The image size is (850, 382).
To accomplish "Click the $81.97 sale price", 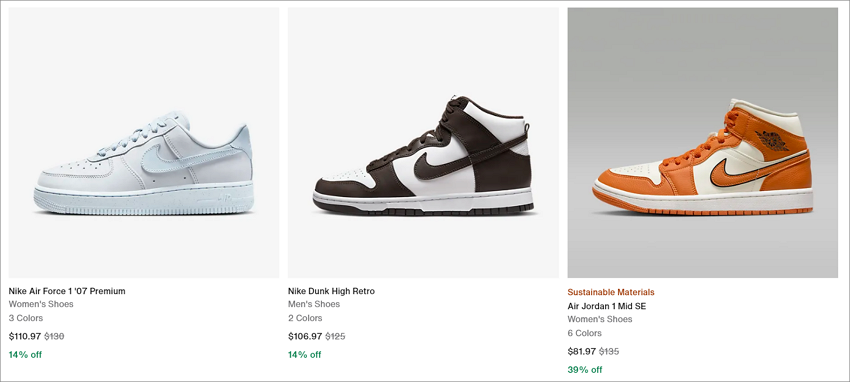I will tap(582, 351).
